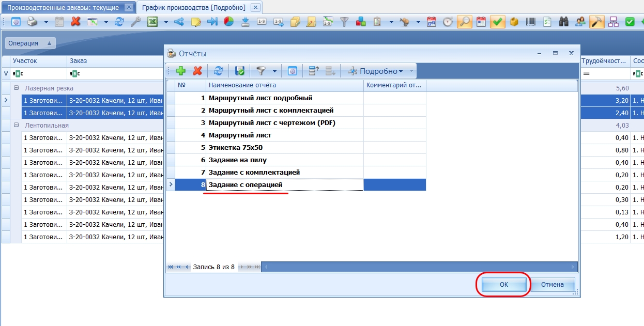The image size is (644, 326).
Task: Click the colored cubes icon in main toolbar
Action: tap(361, 22)
